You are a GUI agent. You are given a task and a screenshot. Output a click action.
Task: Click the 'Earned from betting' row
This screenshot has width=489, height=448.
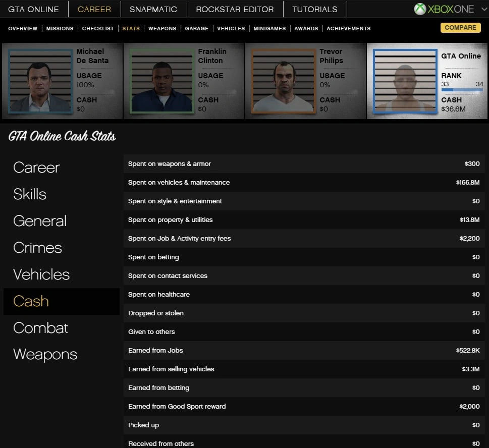[x=304, y=388]
